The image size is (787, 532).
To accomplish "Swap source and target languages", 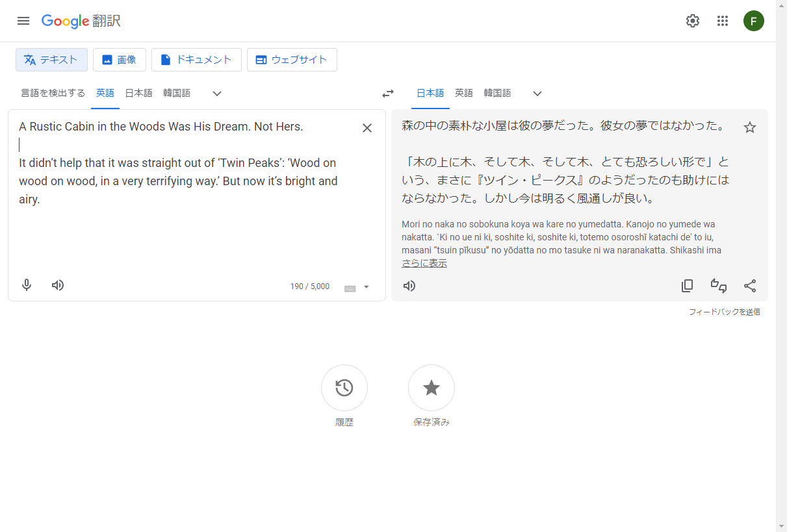I will coord(388,94).
